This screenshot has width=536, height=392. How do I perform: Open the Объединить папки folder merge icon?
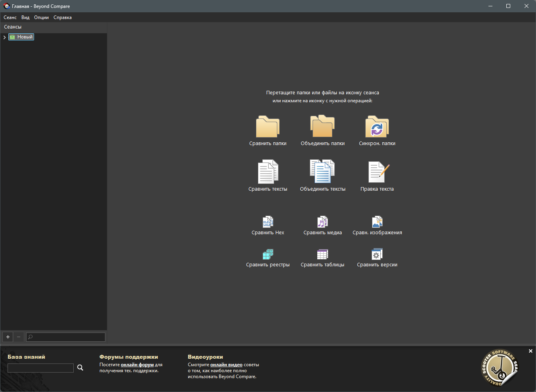322,126
